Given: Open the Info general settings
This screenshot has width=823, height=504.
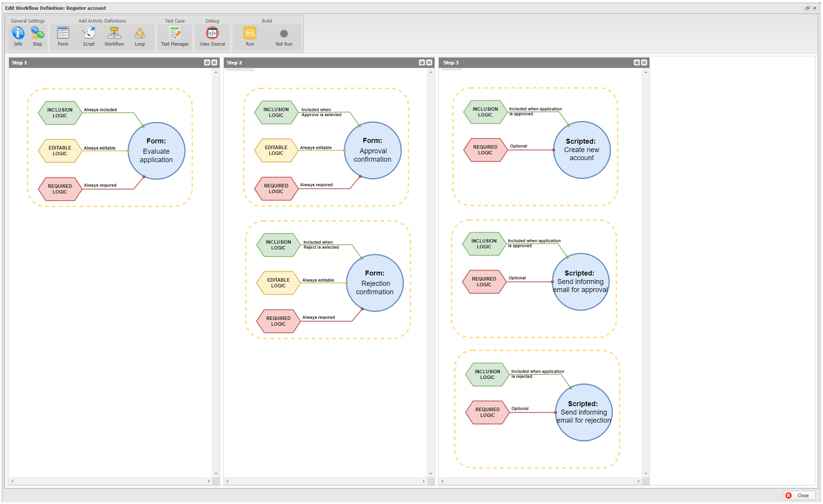Looking at the screenshot, I should click(x=18, y=36).
